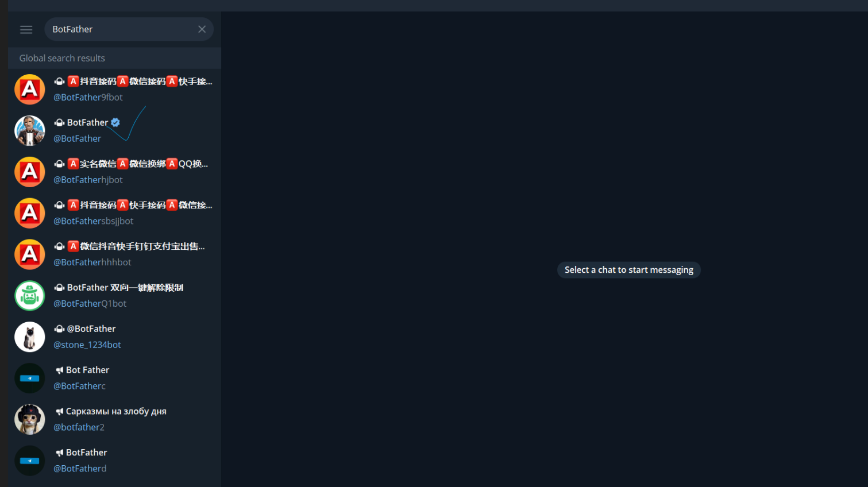Open the hamburger main menu
Viewport: 868px width, 487px height.
coord(26,29)
